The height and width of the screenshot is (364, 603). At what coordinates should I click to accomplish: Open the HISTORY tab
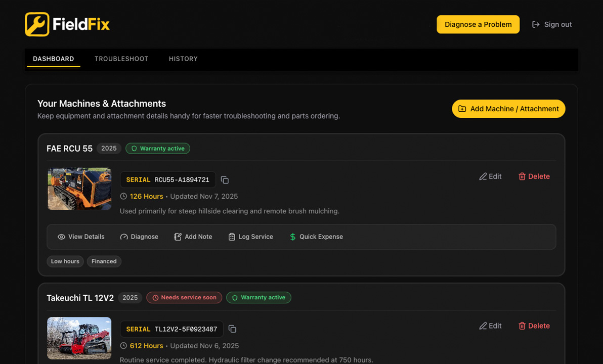coord(183,59)
